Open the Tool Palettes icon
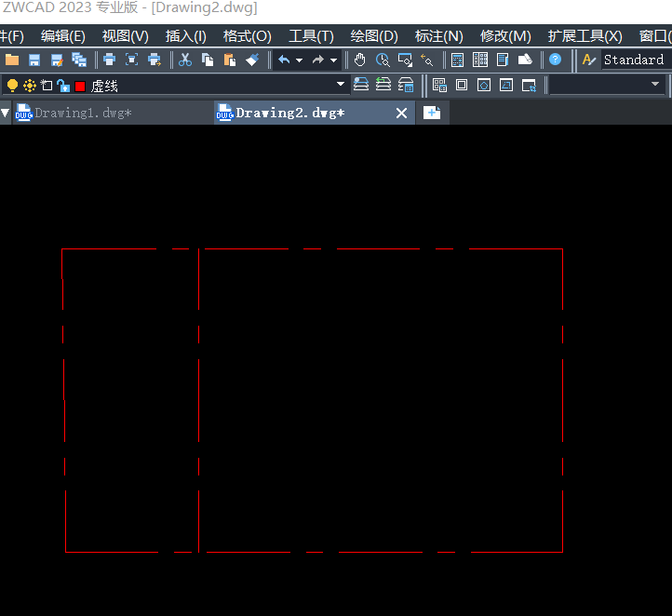This screenshot has height=616, width=672. 503,60
